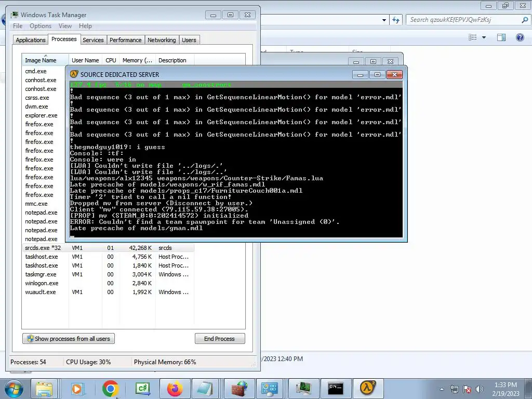
Task: Switch to the Users tab
Action: click(x=189, y=40)
